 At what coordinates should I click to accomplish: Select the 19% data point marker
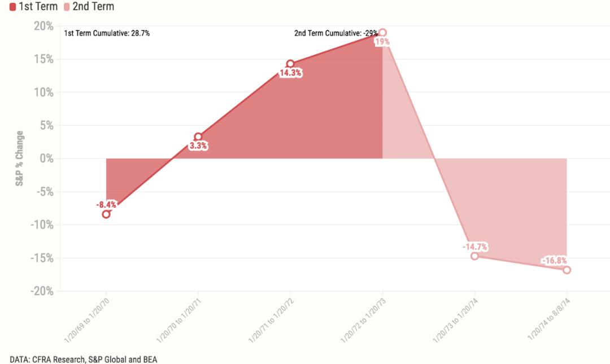click(382, 33)
